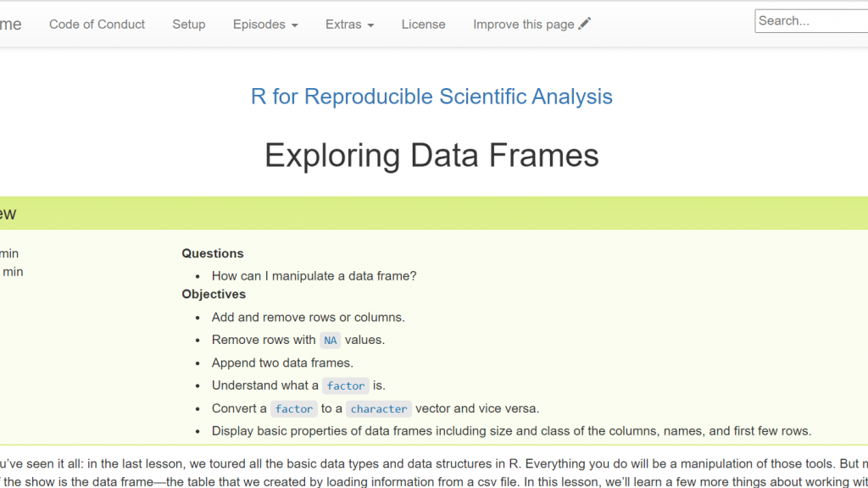Viewport: 868px width, 488px height.
Task: Click the green overview header bar
Action: pyautogui.click(x=434, y=213)
